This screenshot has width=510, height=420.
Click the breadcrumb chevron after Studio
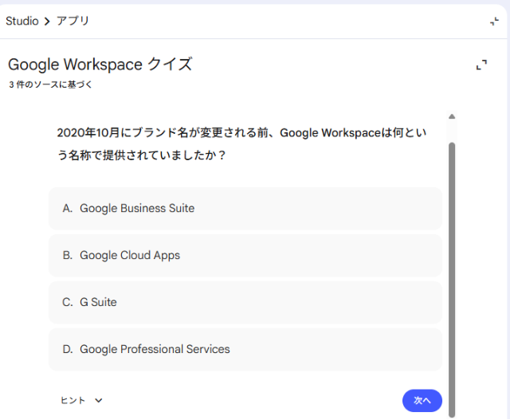tap(48, 22)
